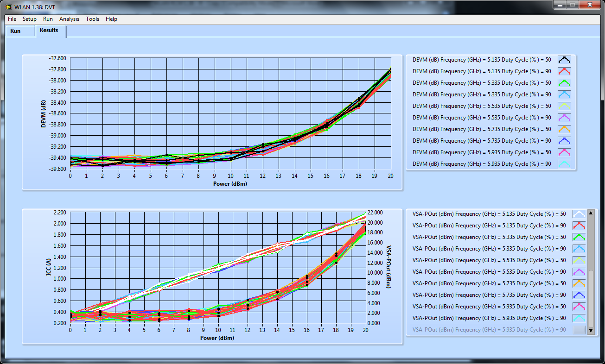This screenshot has width=605, height=364.
Task: Click the VSA-POut (dBm) right axis label
Action: coord(389,267)
